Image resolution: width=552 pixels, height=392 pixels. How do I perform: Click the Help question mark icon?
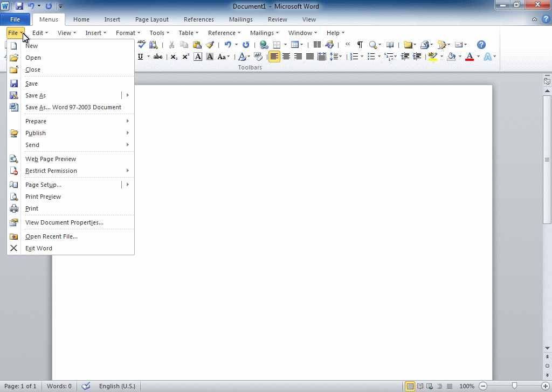click(481, 45)
